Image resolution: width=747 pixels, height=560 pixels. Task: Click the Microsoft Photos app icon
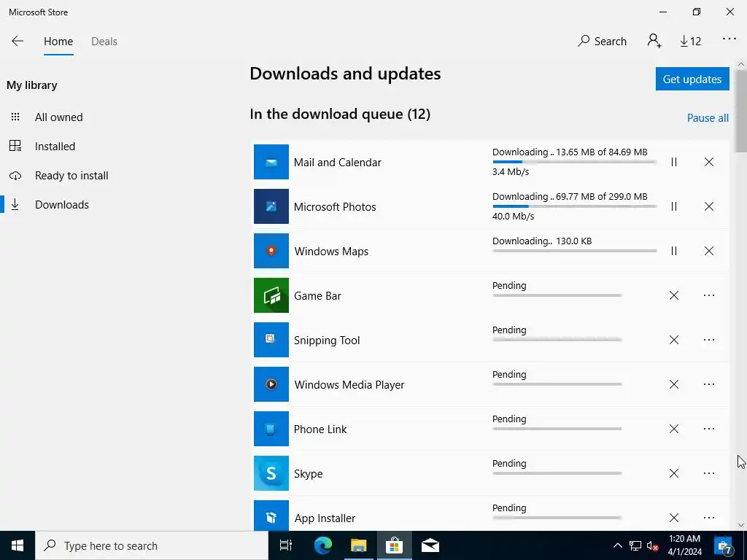point(271,206)
